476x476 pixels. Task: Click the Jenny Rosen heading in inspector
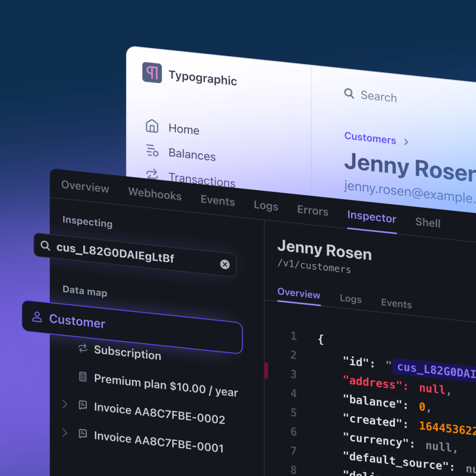(324, 250)
